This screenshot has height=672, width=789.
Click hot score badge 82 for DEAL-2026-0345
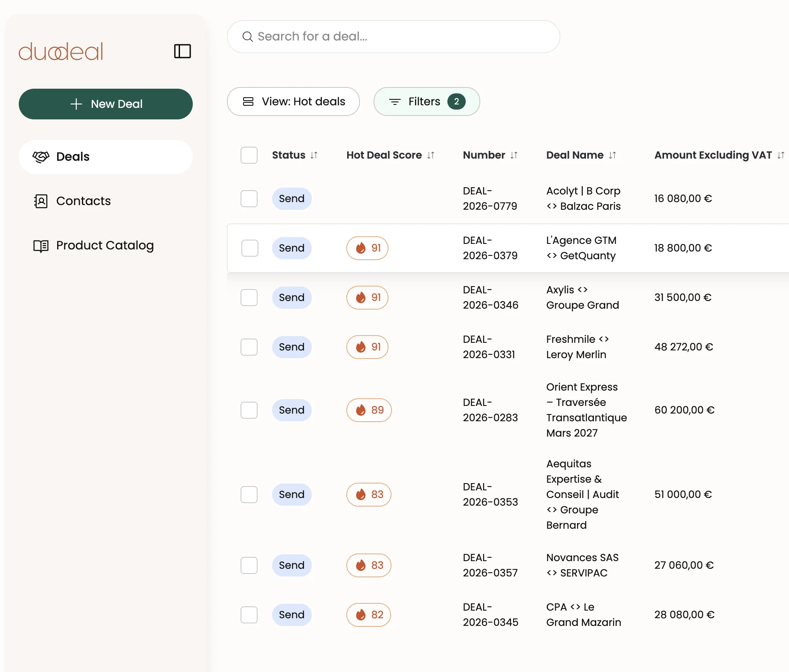click(x=368, y=615)
